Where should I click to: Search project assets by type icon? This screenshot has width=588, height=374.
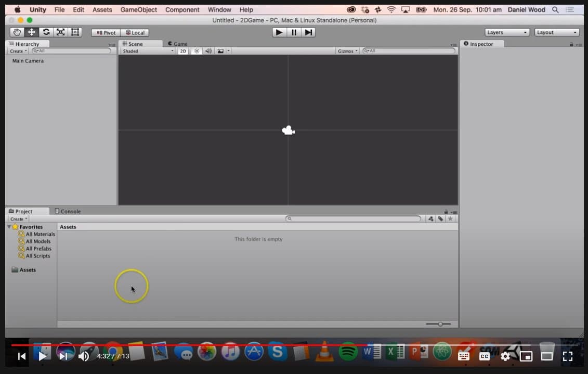pos(430,219)
